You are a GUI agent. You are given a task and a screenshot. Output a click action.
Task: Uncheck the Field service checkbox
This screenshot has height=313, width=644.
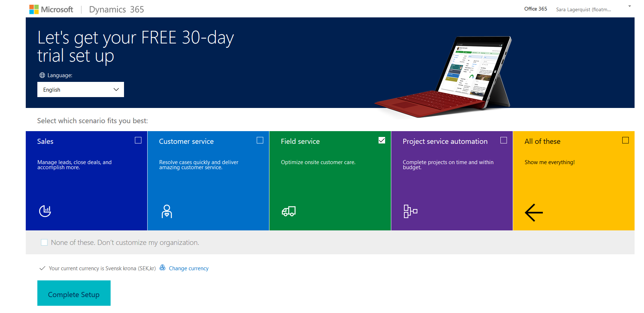point(382,140)
